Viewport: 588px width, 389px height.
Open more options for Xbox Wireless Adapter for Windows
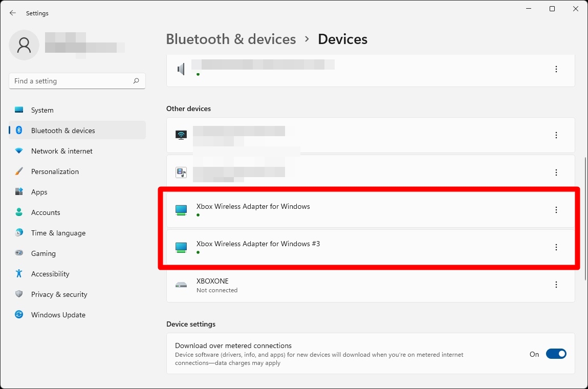point(556,210)
